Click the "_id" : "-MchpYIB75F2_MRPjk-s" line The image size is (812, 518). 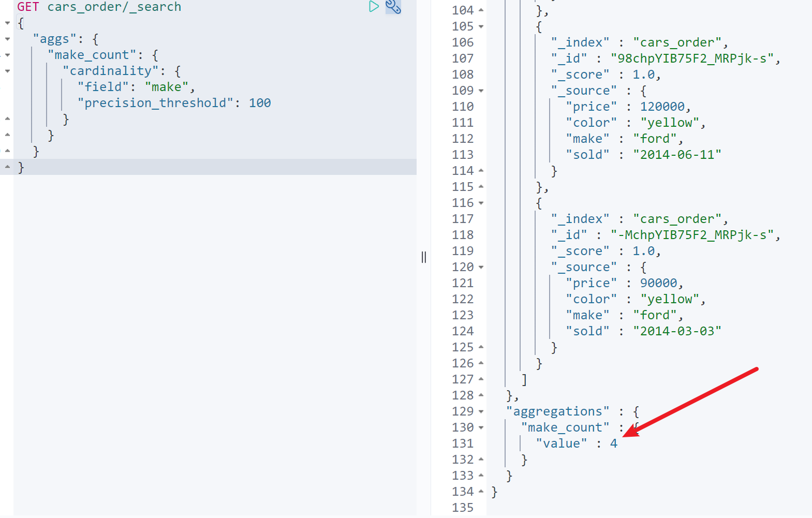(666, 235)
